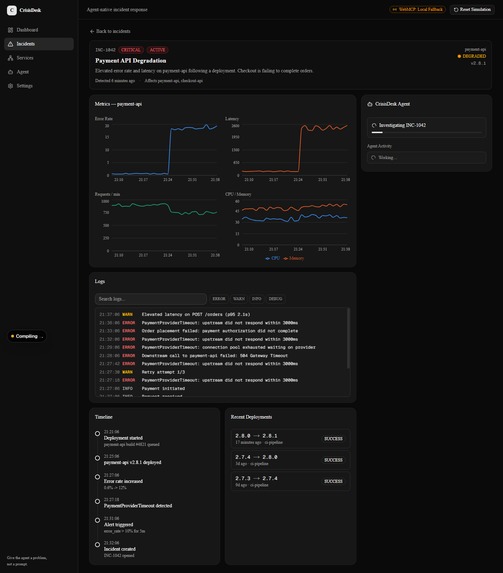Click the WebMCP Local Fallback badge
Viewport: 503px width, 573px height.
click(417, 10)
